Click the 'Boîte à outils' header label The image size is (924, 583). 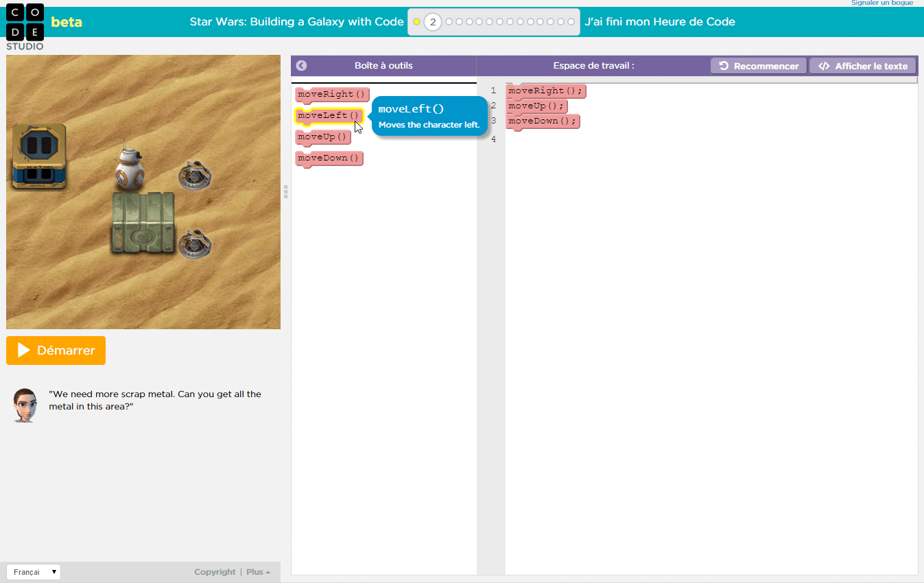pos(383,66)
